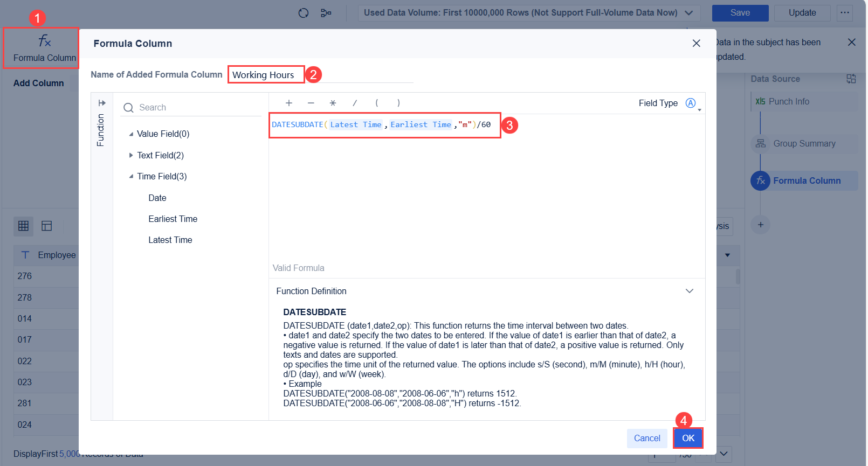The height and width of the screenshot is (466, 868).
Task: Expand the Text Field(2) group
Action: [131, 155]
